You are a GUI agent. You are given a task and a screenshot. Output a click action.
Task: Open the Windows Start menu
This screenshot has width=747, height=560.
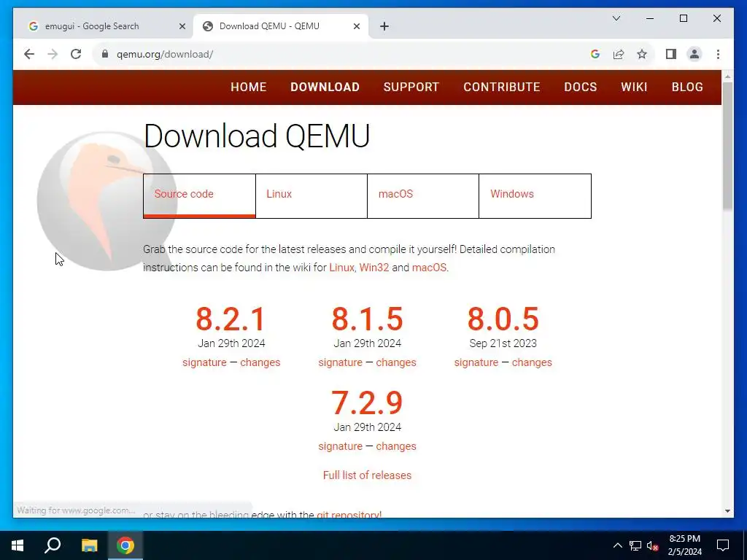pyautogui.click(x=18, y=545)
